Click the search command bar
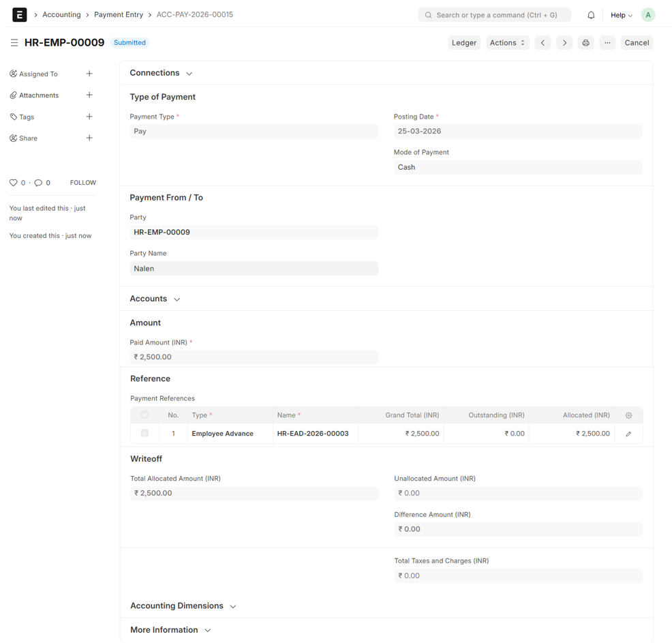 (x=494, y=15)
